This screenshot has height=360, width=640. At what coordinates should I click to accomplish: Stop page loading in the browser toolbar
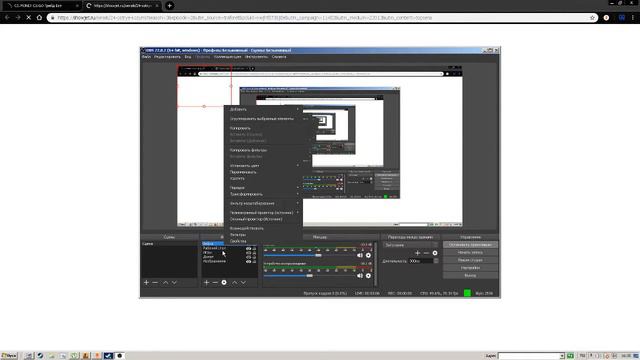29,18
